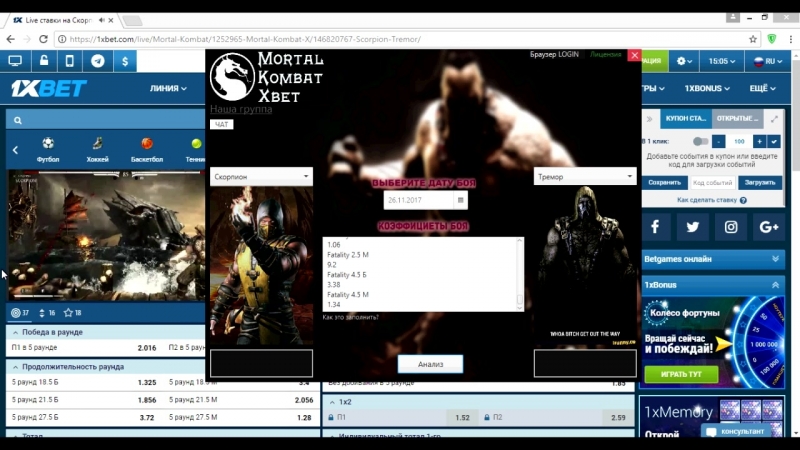The width and height of the screenshot is (800, 450).
Task: Open the calendar icon next to date field
Action: pyautogui.click(x=460, y=200)
